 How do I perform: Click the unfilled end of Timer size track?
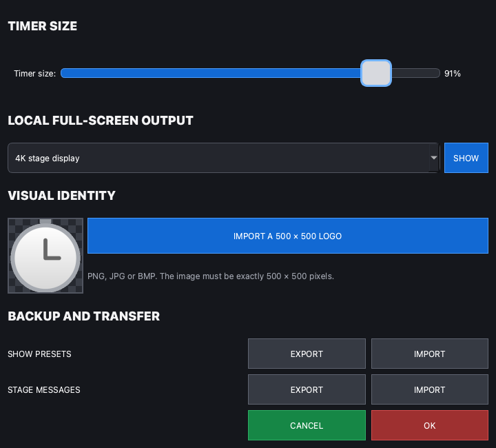coord(415,73)
